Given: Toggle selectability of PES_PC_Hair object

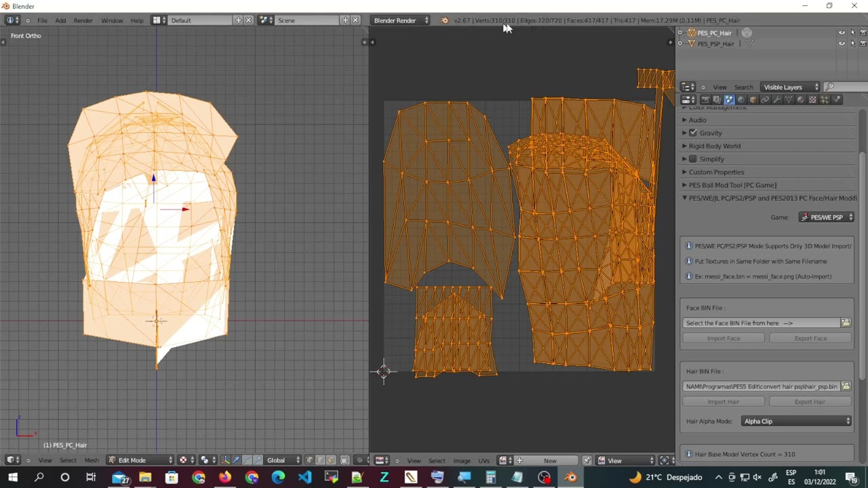Looking at the screenshot, I should (852, 33).
